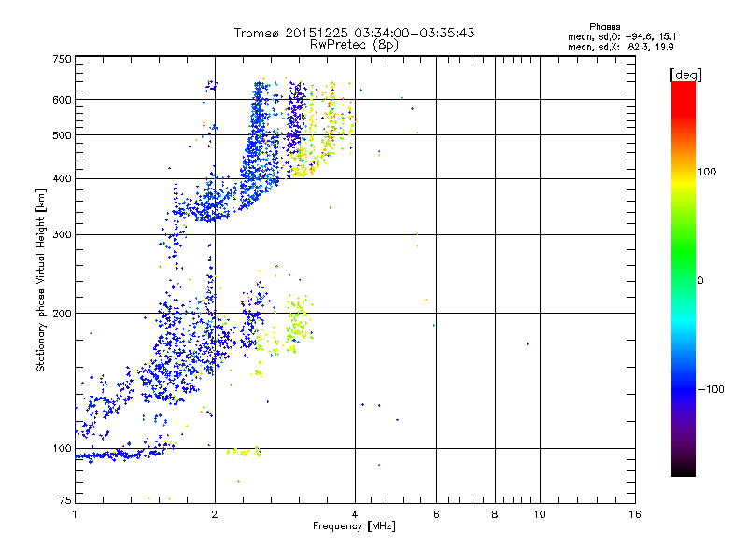Click the '300' height axis tick label

coord(62,235)
